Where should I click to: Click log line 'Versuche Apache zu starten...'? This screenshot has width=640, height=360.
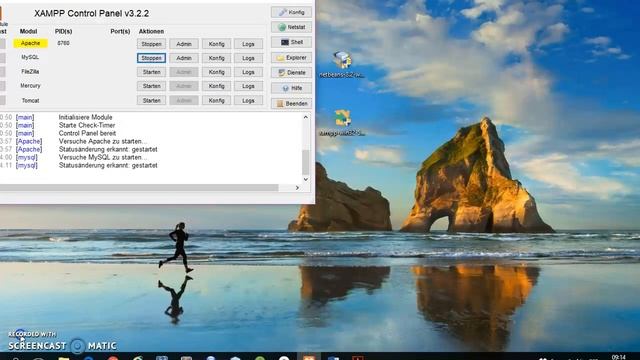click(103, 141)
